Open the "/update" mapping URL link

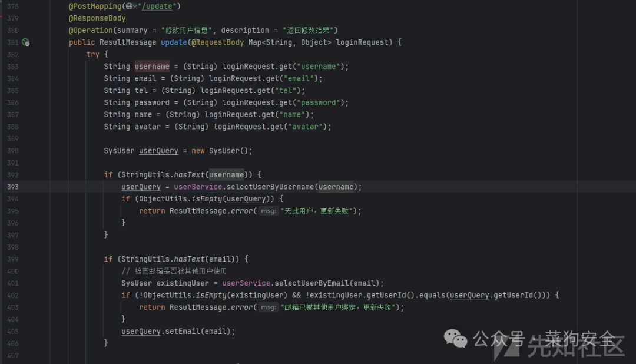point(157,6)
